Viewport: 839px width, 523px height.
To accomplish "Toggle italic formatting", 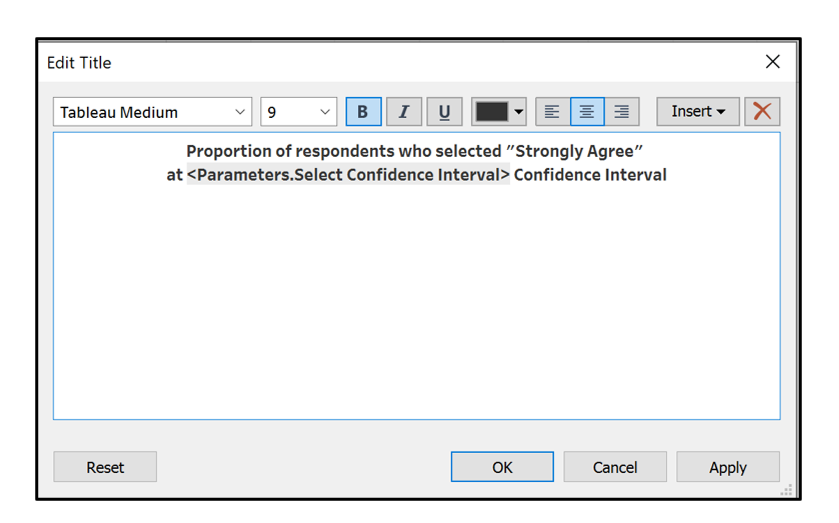I will tap(404, 112).
